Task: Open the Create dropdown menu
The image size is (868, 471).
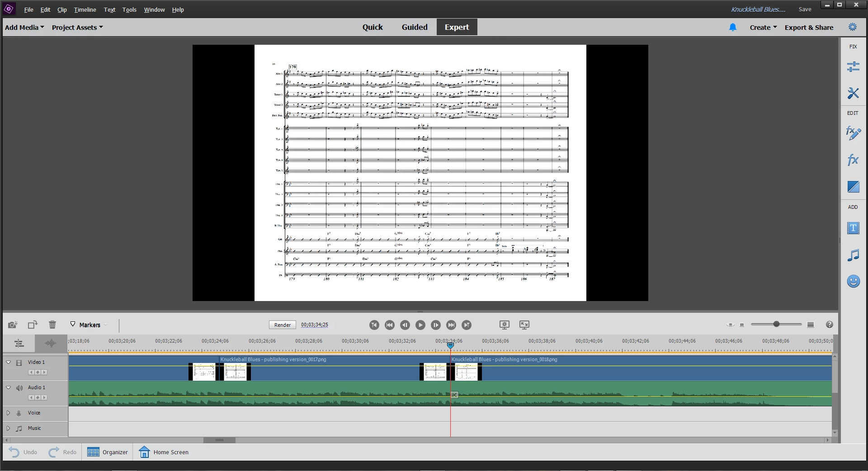Action: pyautogui.click(x=763, y=27)
